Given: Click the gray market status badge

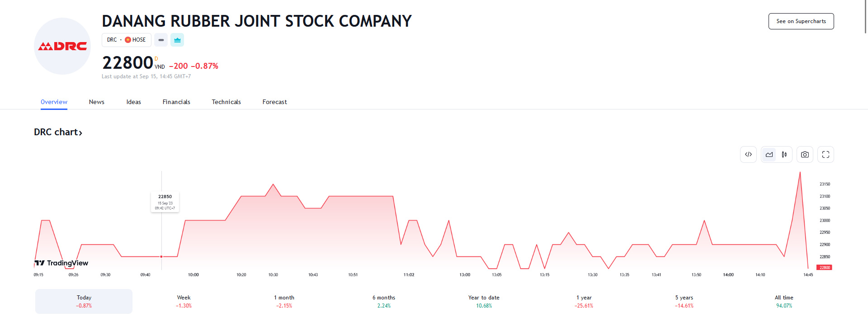Looking at the screenshot, I should 161,40.
